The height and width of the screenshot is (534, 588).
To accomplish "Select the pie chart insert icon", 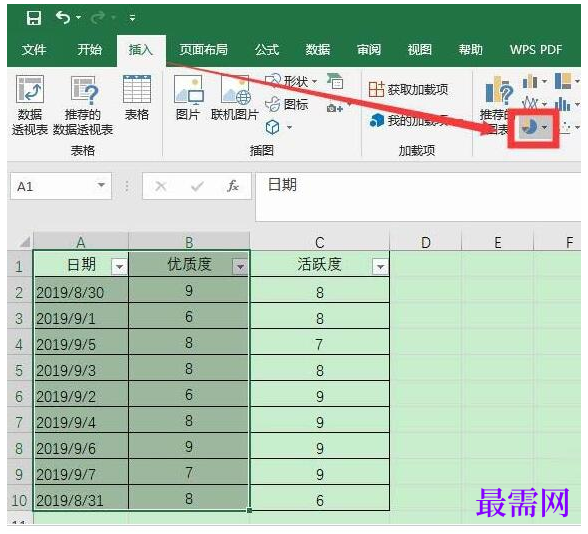I will [x=529, y=128].
